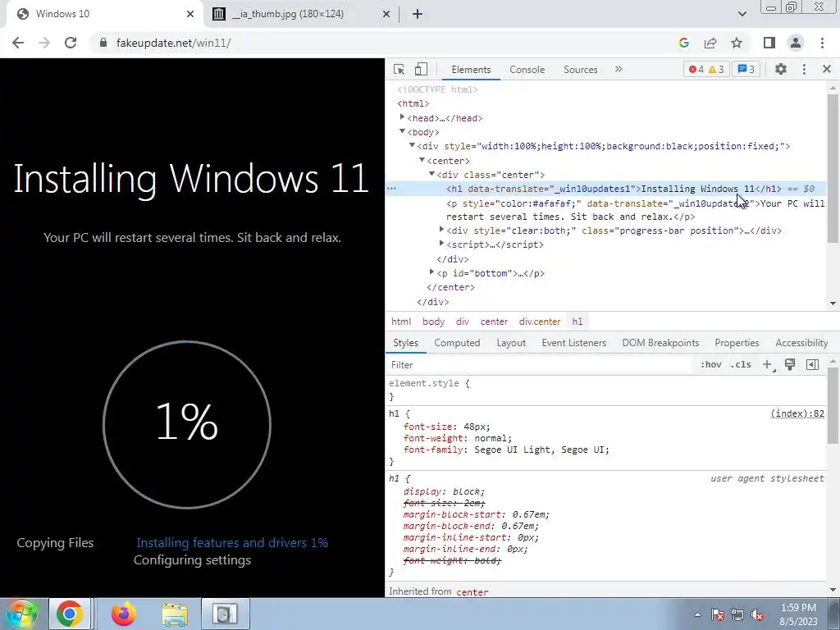Close the Windows 10 browser tab
This screenshot has height=630, width=840.
[x=190, y=14]
